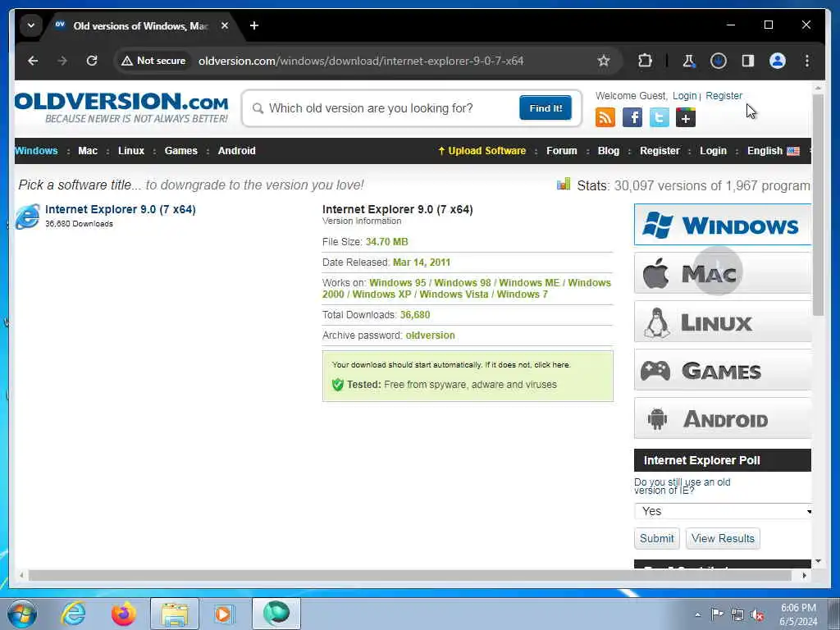Click the Windows platform banner
The image size is (840, 630).
point(722,225)
